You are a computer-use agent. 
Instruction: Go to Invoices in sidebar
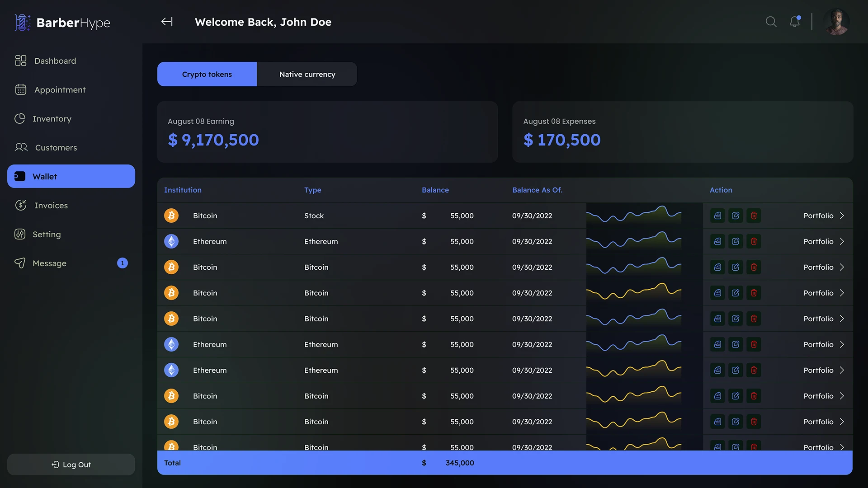click(51, 205)
